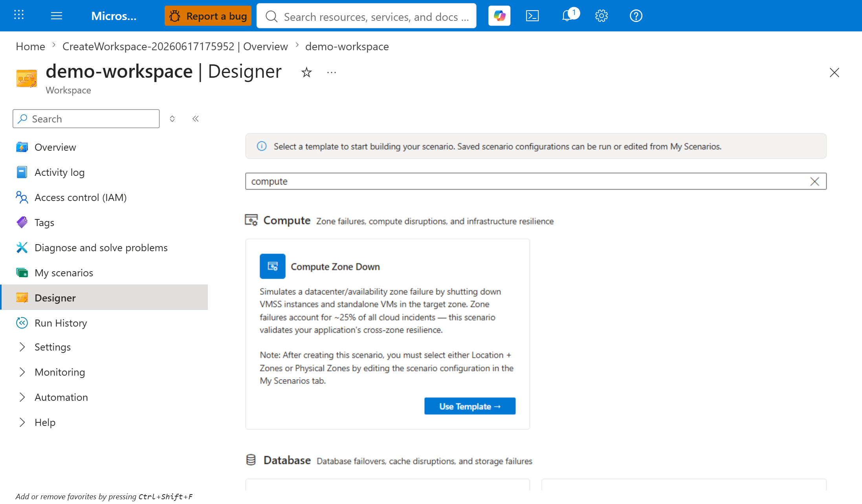Clear the compute filter text
862x504 pixels.
814,181
